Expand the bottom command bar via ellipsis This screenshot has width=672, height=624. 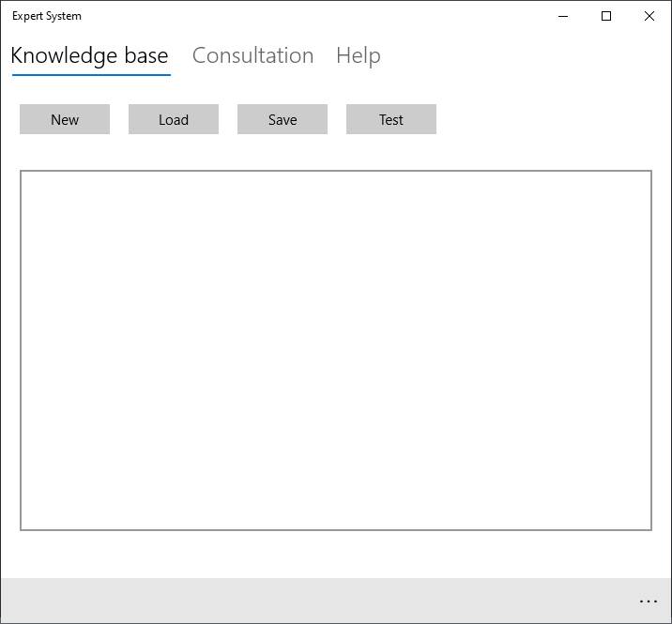click(648, 601)
